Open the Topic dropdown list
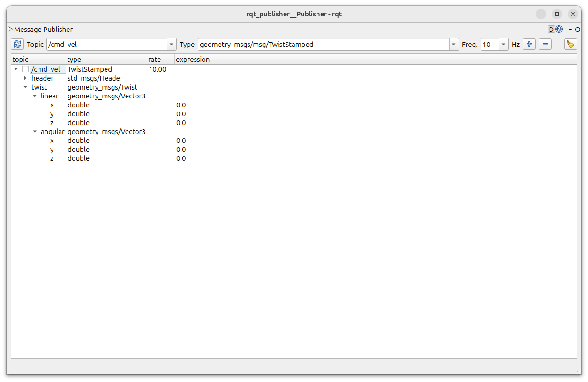Viewport: 588px width, 382px height. (x=172, y=45)
